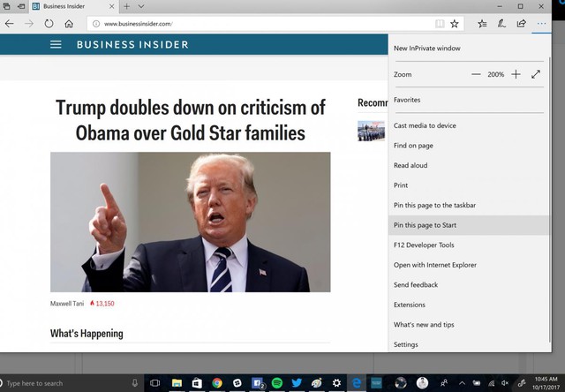Refresh the page with reload icon
The width and height of the screenshot is (565, 392).
(49, 24)
